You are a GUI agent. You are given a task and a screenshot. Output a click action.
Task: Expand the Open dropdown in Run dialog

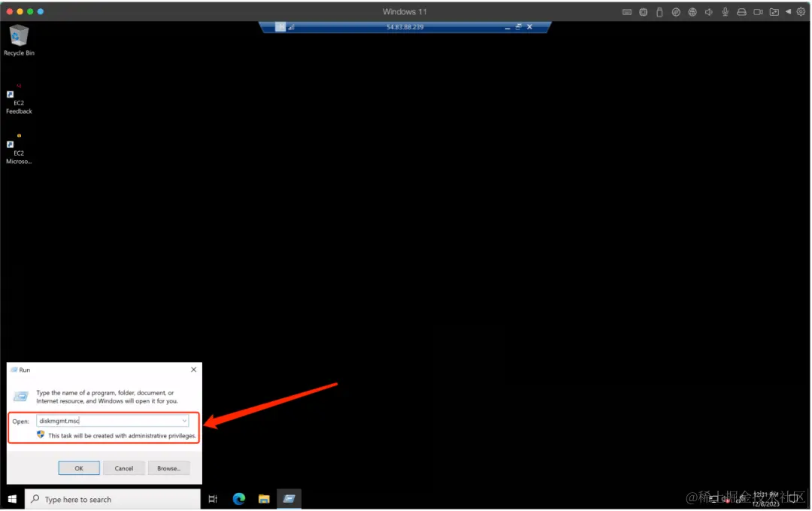pyautogui.click(x=184, y=421)
